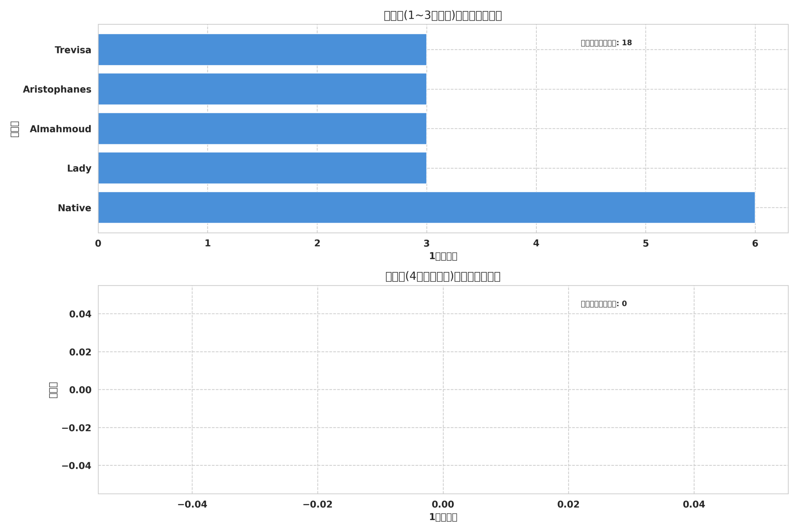Screen dimensions: 798x532
Task: Click the Trevisa y-axis label
Action: 73,50
